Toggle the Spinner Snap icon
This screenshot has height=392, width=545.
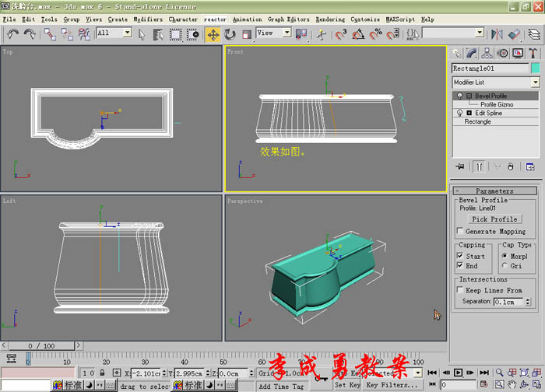coord(392,34)
